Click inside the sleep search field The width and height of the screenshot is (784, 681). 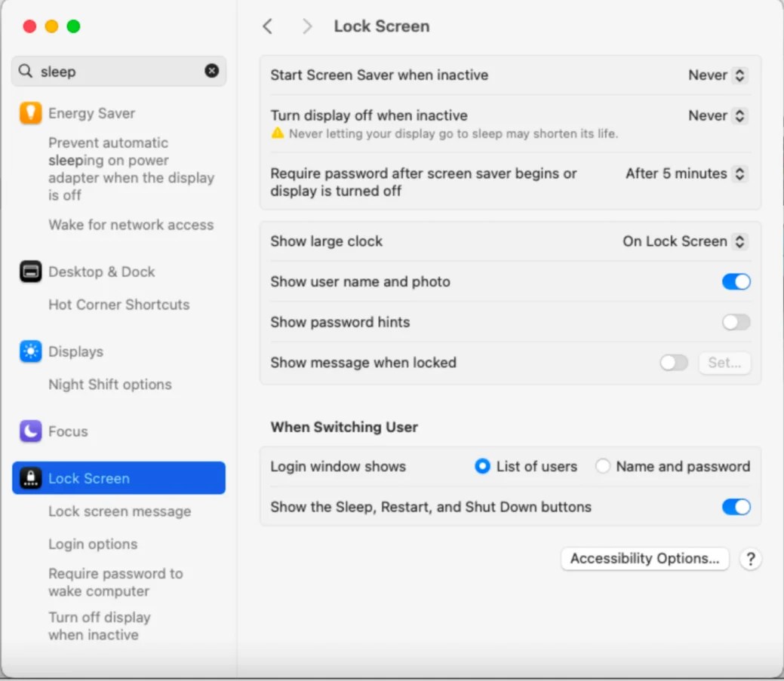(x=113, y=71)
